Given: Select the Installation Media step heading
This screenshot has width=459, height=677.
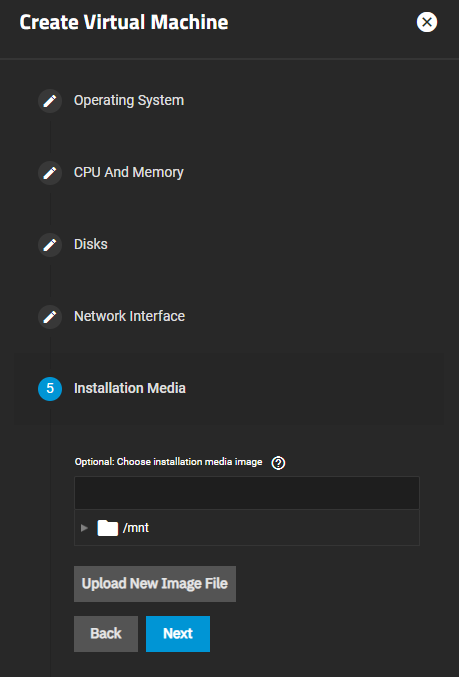Looking at the screenshot, I should (x=130, y=388).
